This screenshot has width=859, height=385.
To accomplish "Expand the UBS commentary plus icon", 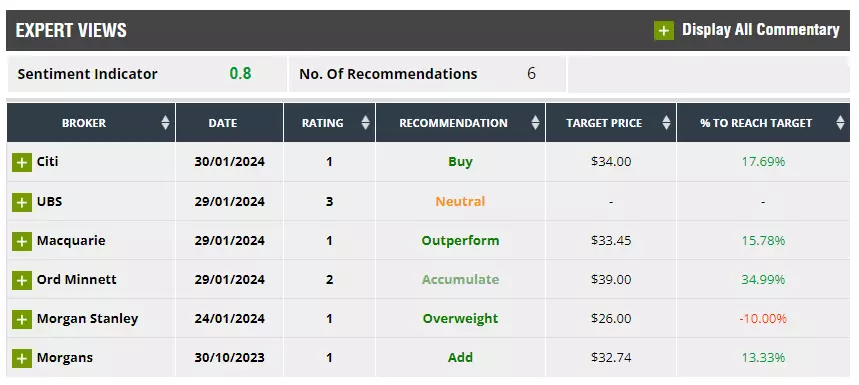I will click(x=22, y=202).
